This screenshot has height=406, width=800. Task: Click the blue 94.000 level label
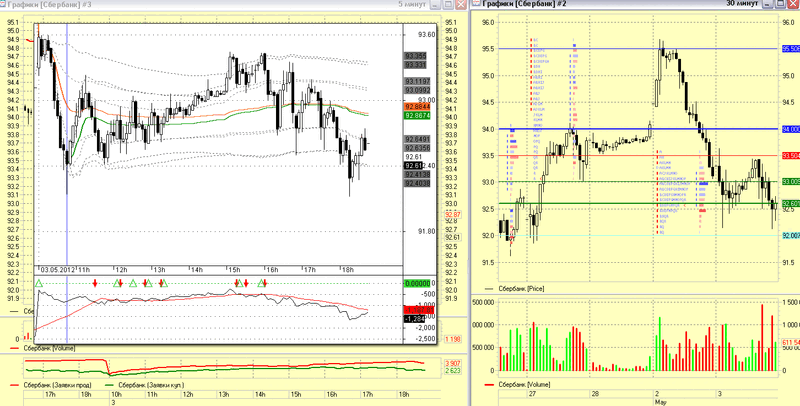pos(791,129)
